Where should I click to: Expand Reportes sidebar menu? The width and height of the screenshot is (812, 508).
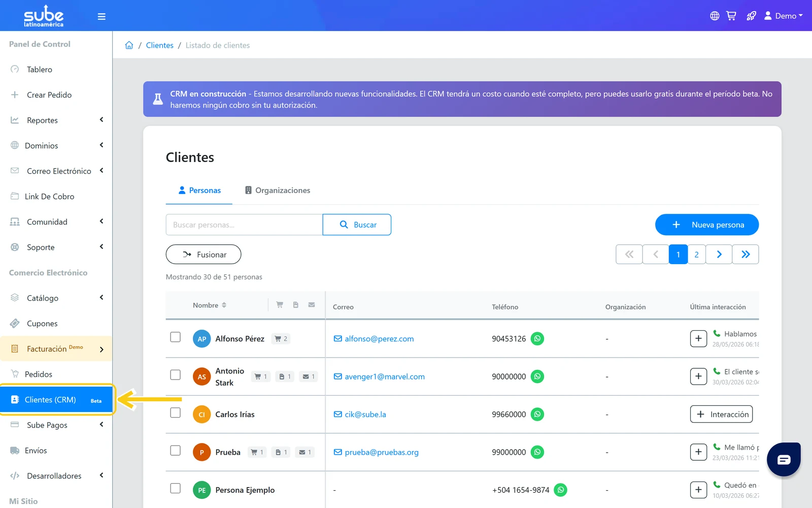point(56,120)
